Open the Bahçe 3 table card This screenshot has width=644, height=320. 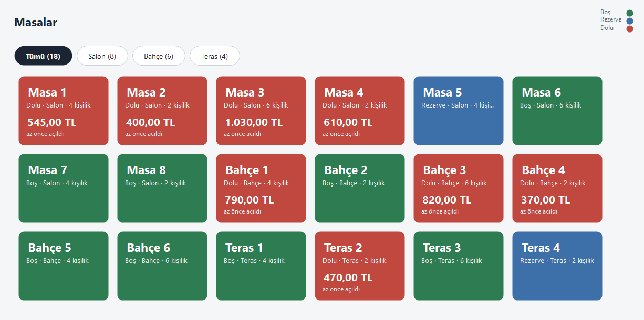pos(459,188)
